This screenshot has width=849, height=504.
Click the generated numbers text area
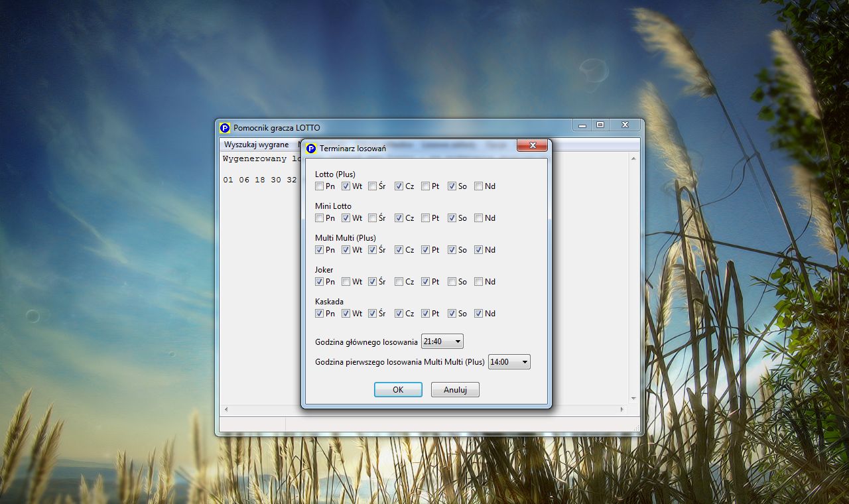[x=260, y=279]
